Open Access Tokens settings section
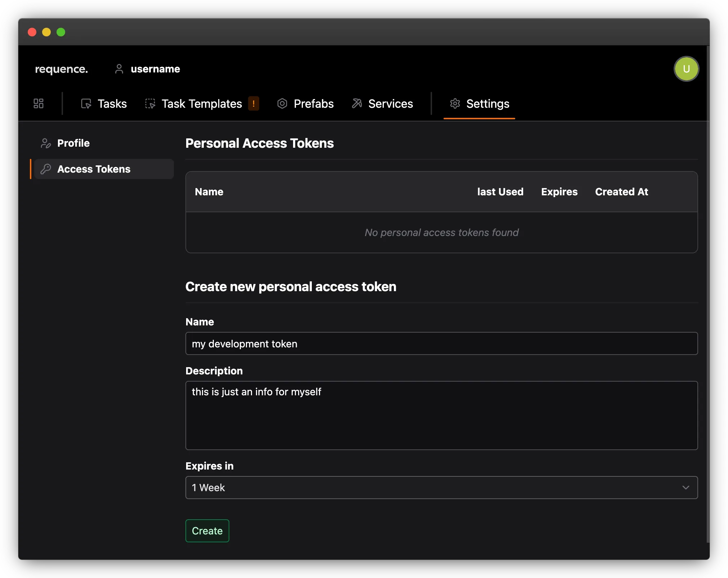This screenshot has height=578, width=728. click(94, 169)
